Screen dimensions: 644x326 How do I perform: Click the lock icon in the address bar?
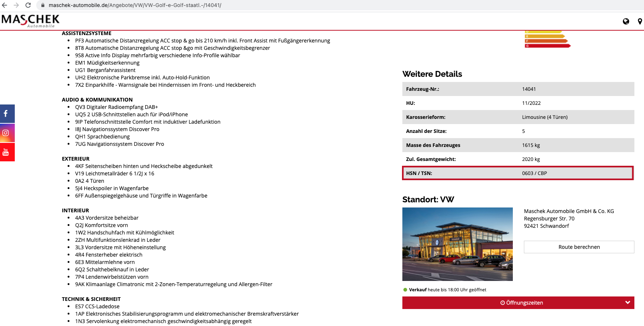coord(43,5)
